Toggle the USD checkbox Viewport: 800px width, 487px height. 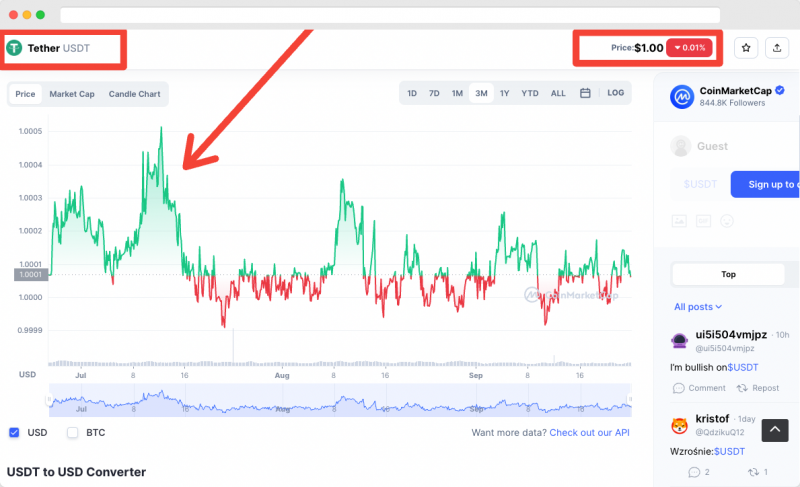tap(14, 432)
